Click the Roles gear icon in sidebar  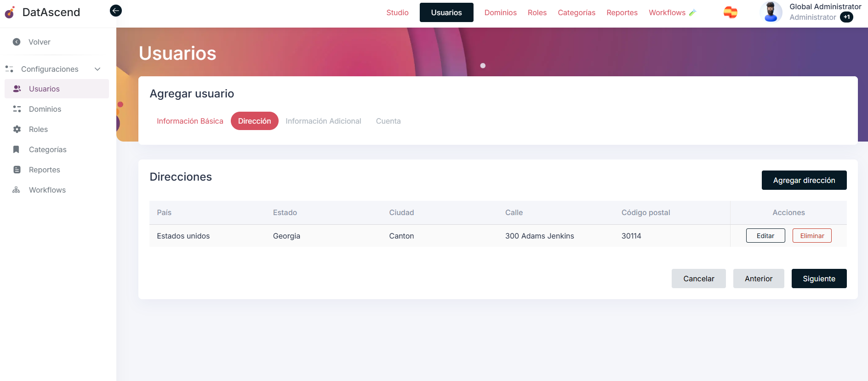click(x=17, y=129)
